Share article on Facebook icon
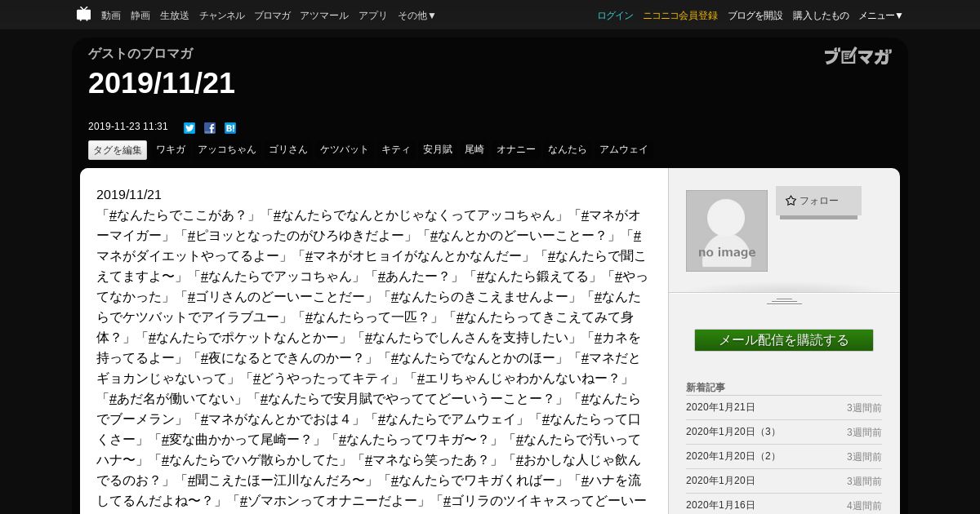The width and height of the screenshot is (980, 514). click(210, 128)
